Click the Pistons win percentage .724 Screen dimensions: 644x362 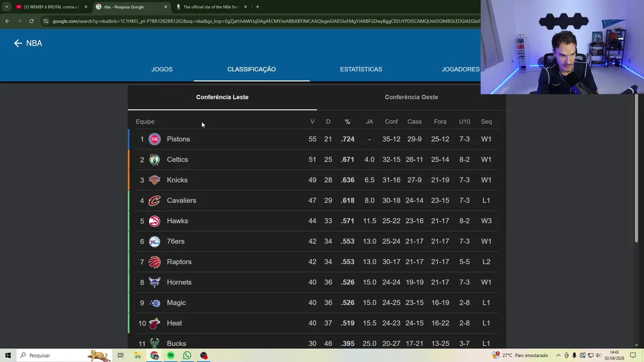[348, 139]
